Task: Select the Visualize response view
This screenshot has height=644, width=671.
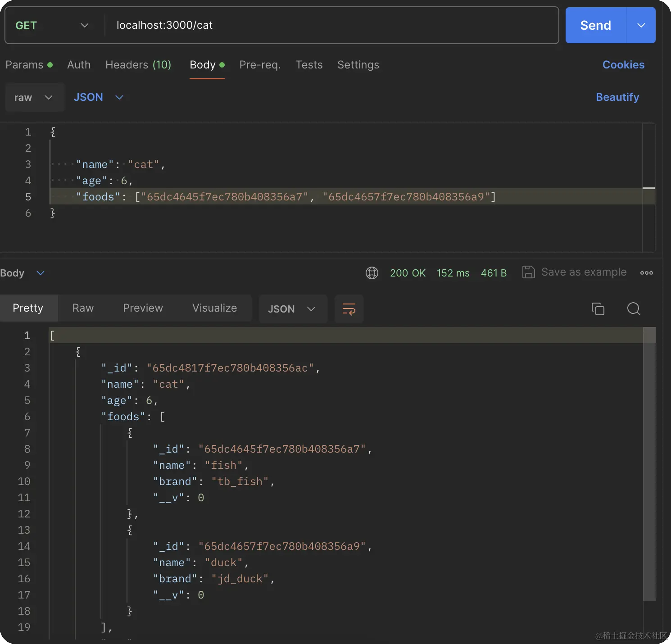Action: 214,308
